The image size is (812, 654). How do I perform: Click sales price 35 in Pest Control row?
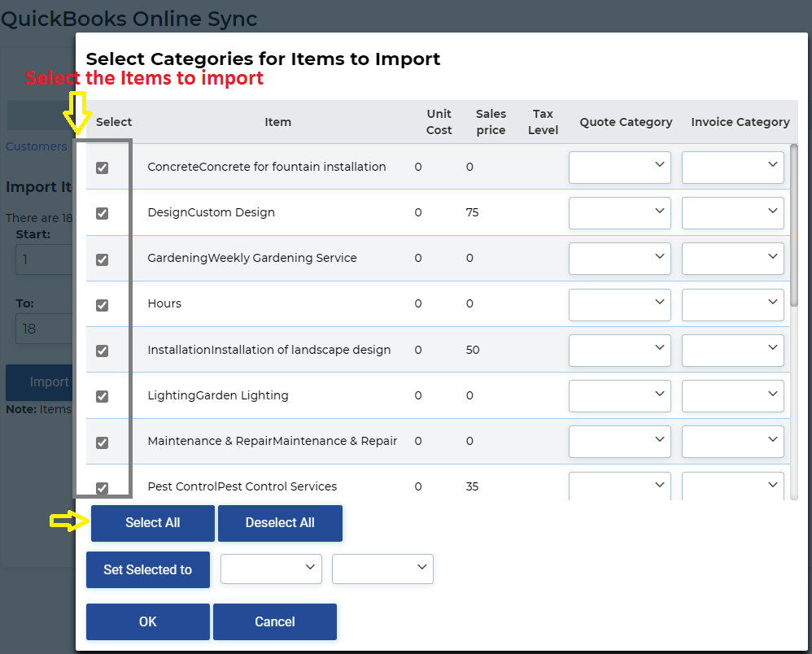pyautogui.click(x=472, y=486)
